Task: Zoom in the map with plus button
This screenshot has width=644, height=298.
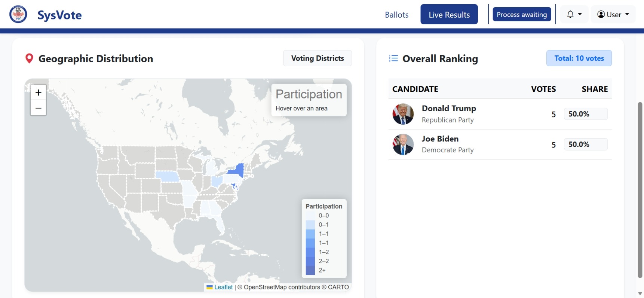Action: [x=38, y=92]
